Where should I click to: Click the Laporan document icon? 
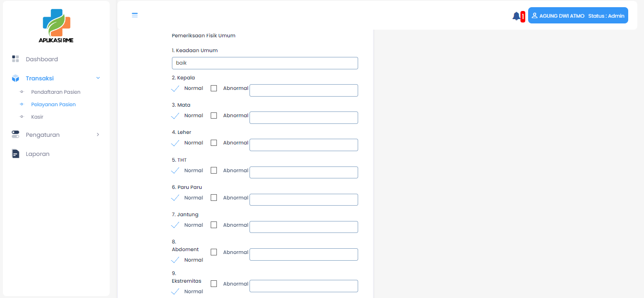coord(15,154)
